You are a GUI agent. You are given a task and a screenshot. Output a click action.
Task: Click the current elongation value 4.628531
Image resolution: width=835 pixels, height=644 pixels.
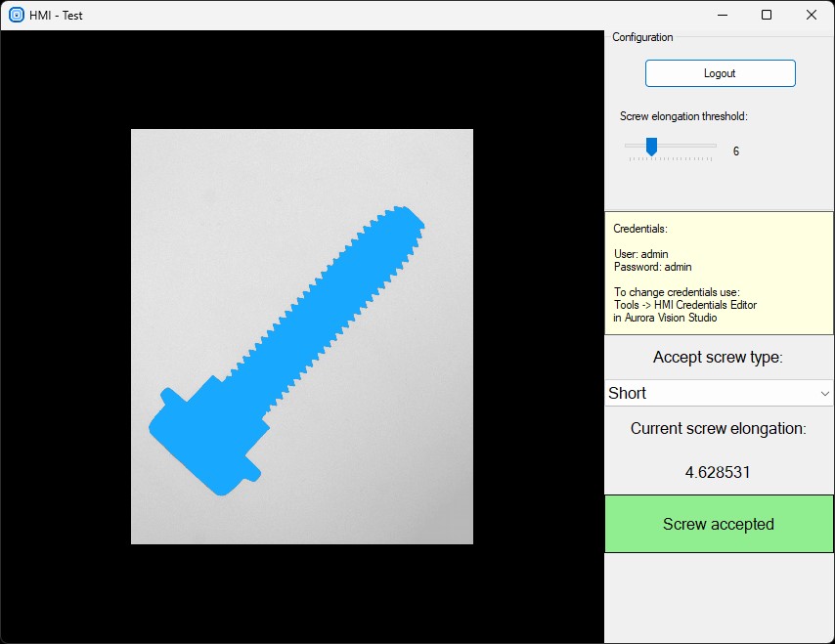[718, 472]
